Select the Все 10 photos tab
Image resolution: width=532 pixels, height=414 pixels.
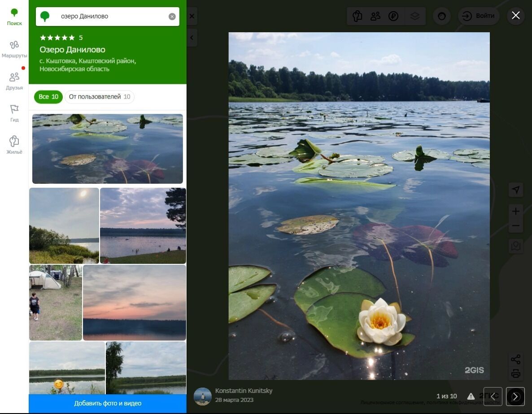pos(48,97)
